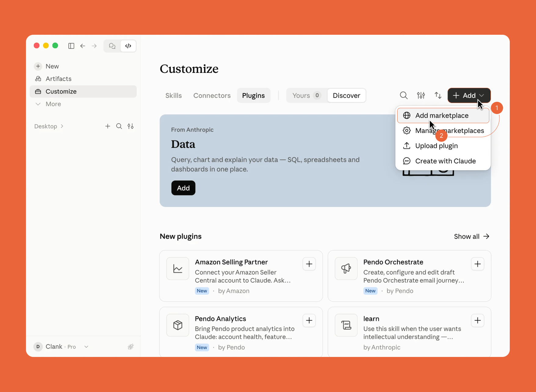The width and height of the screenshot is (536, 392).
Task: Open the Connectors tab
Action: pyautogui.click(x=212, y=95)
